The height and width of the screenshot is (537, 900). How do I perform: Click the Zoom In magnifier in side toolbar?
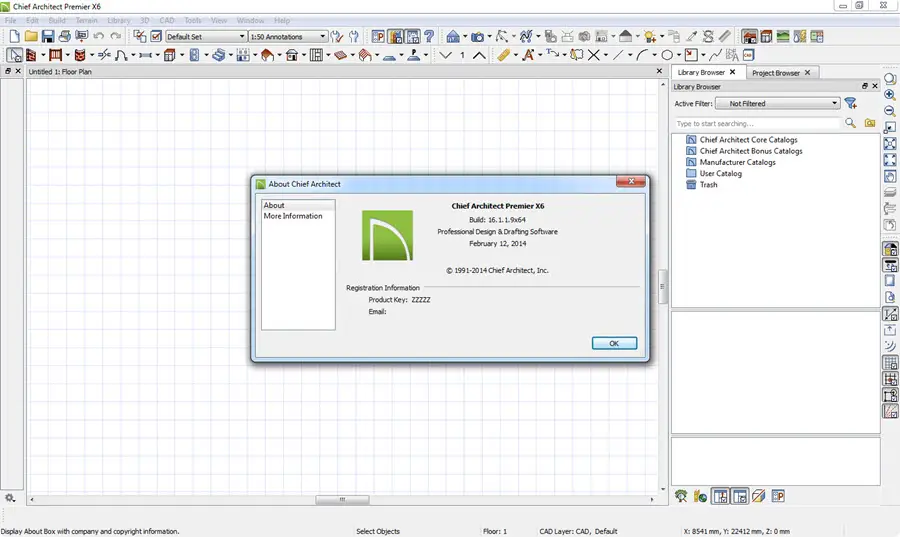(890, 95)
